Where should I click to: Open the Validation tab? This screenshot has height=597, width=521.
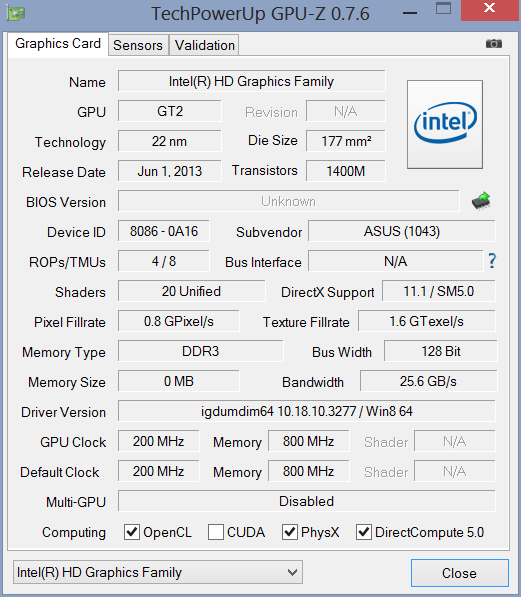point(205,45)
